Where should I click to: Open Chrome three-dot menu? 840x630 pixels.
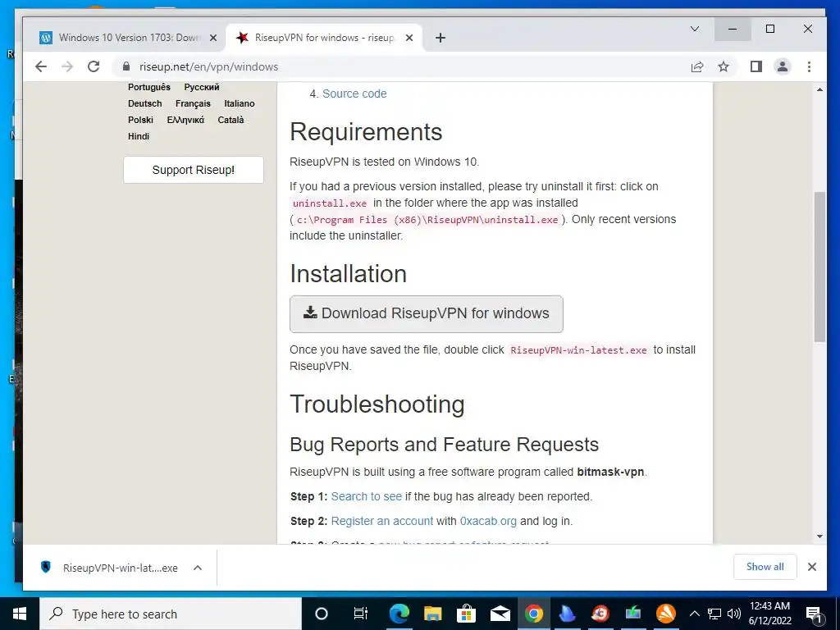[x=809, y=66]
